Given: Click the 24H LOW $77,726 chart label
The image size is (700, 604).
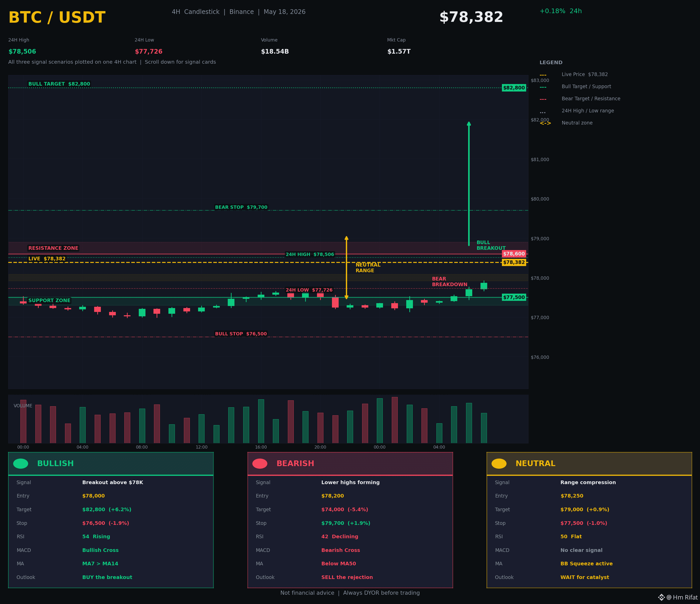Looking at the screenshot, I should click(x=309, y=290).
